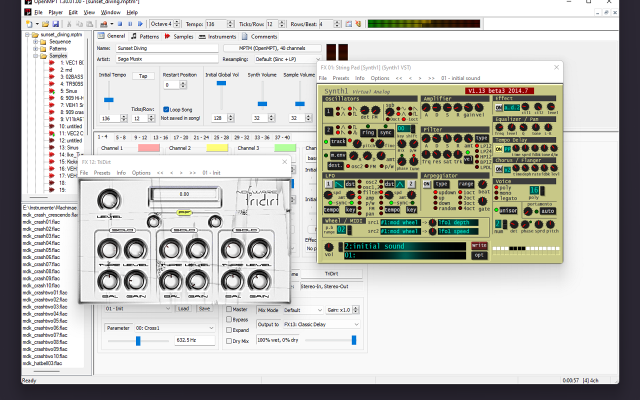Viewport: 640px width, 400px height.
Task: Toggle Synth1 Arpeggiator ON button
Action: point(427,184)
